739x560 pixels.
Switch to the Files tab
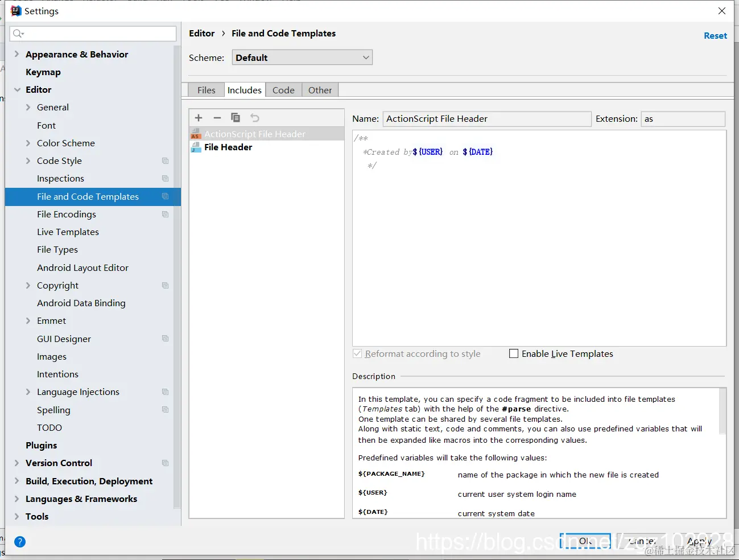(207, 90)
